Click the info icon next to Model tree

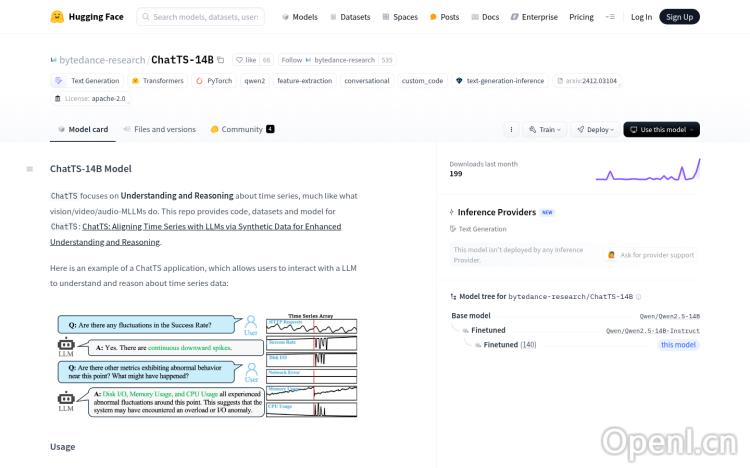coord(639,297)
